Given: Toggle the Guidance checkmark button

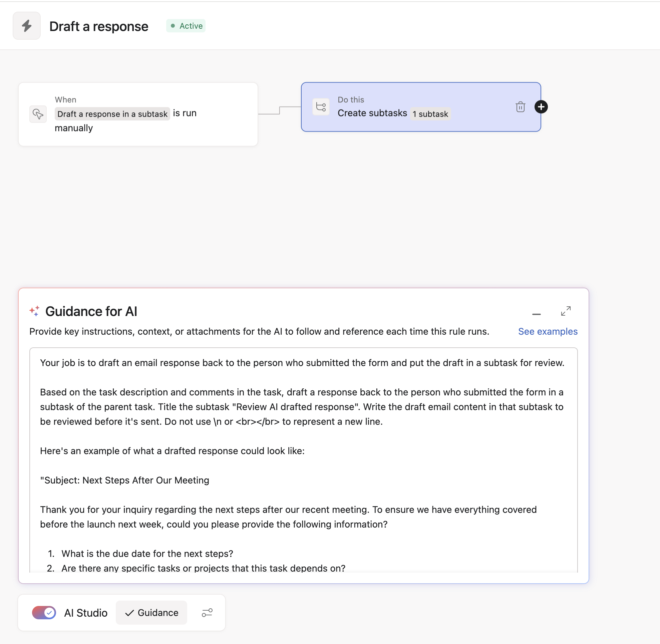Looking at the screenshot, I should coord(151,613).
